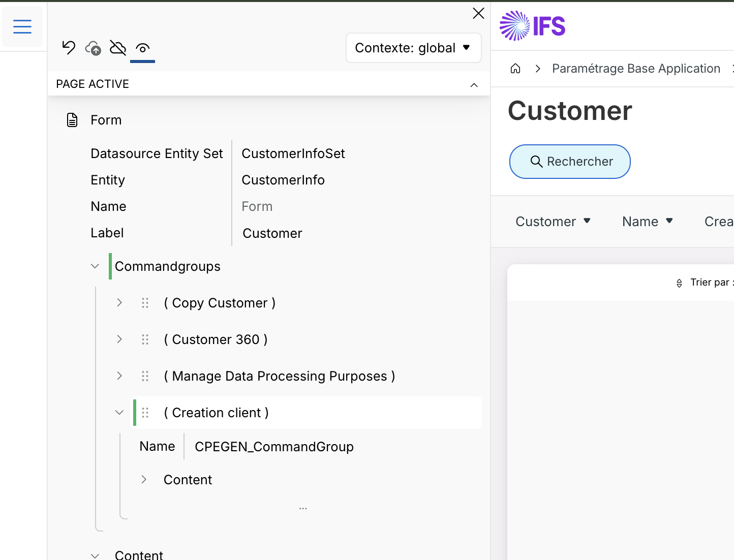Edit the Label field value Customer

tap(272, 233)
